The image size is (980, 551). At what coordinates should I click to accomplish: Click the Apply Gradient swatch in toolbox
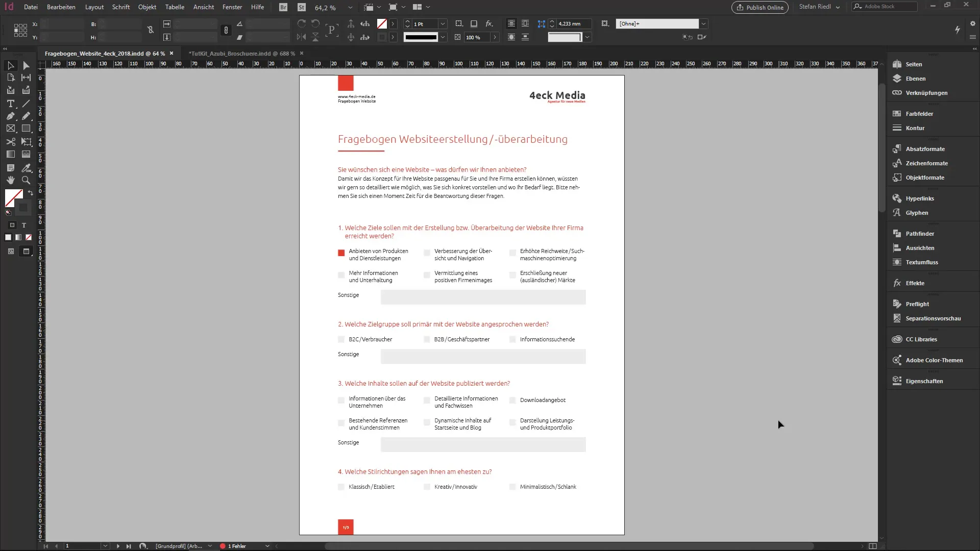coord(18,237)
